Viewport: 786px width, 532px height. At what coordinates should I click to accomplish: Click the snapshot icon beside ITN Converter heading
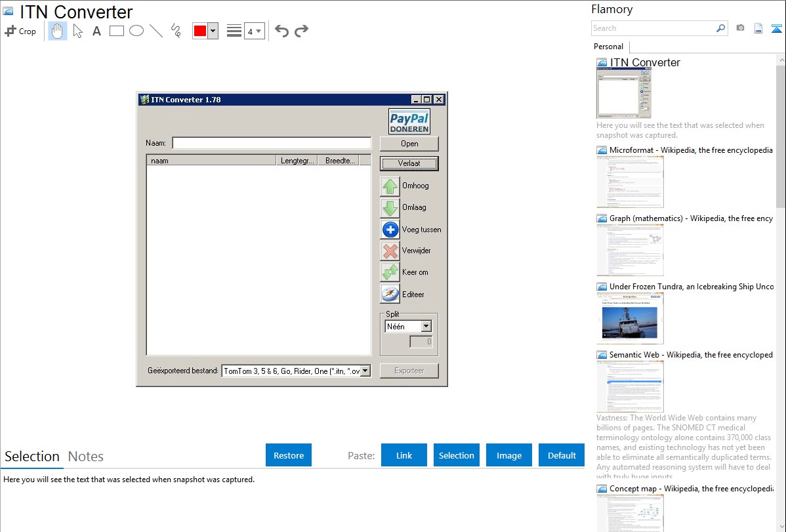coord(9,11)
